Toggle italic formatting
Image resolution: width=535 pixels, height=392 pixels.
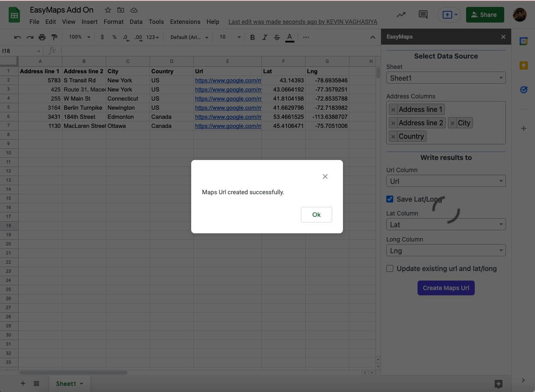coord(265,37)
